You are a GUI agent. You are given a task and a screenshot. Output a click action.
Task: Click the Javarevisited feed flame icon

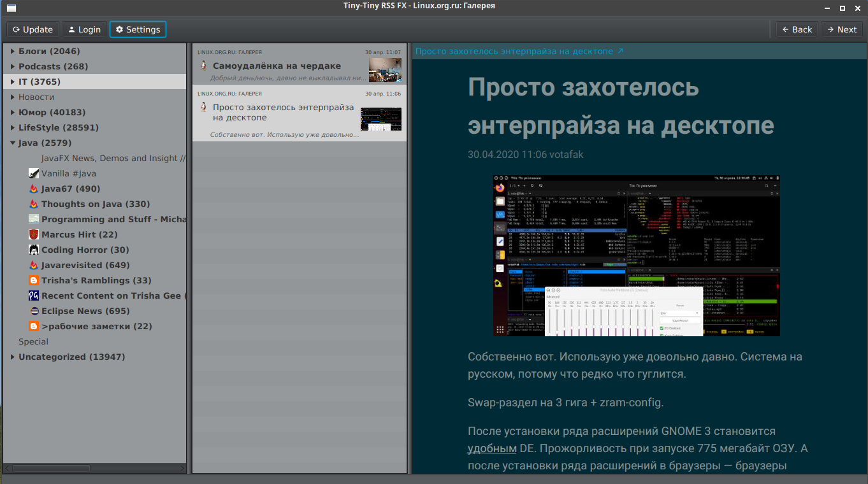point(34,265)
